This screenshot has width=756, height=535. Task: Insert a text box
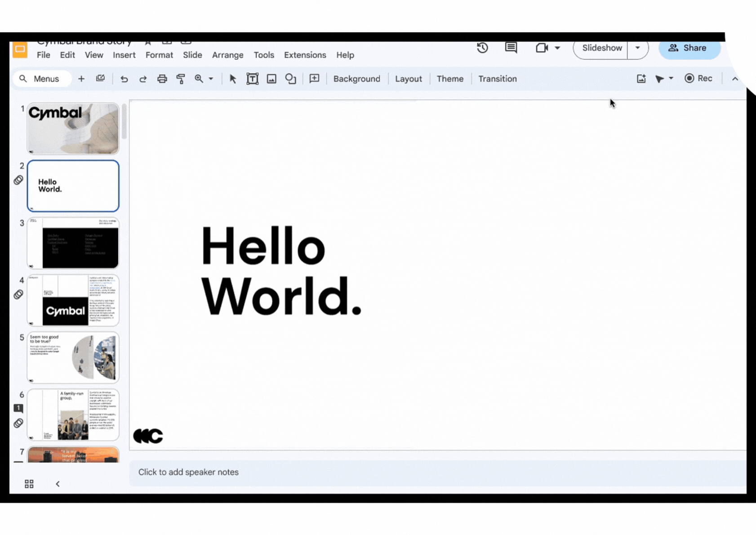coord(253,79)
